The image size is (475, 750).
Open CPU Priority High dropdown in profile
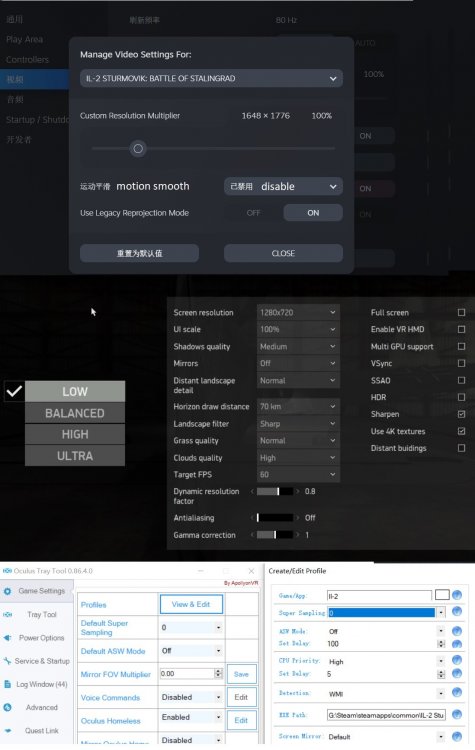point(386,662)
